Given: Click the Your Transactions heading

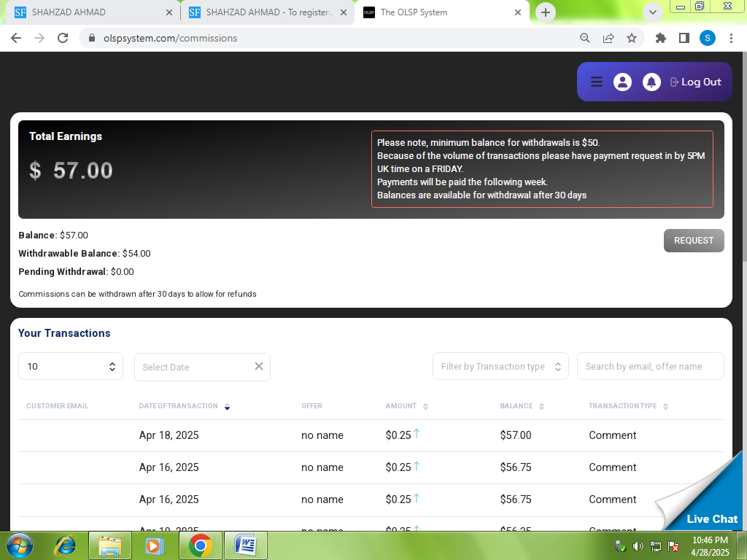Looking at the screenshot, I should [64, 332].
